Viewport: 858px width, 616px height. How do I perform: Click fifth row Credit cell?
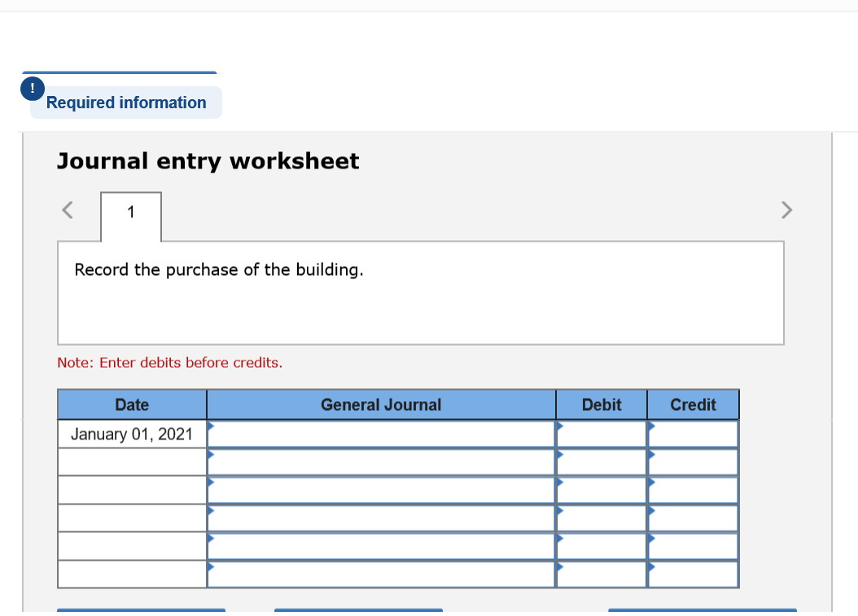[693, 546]
